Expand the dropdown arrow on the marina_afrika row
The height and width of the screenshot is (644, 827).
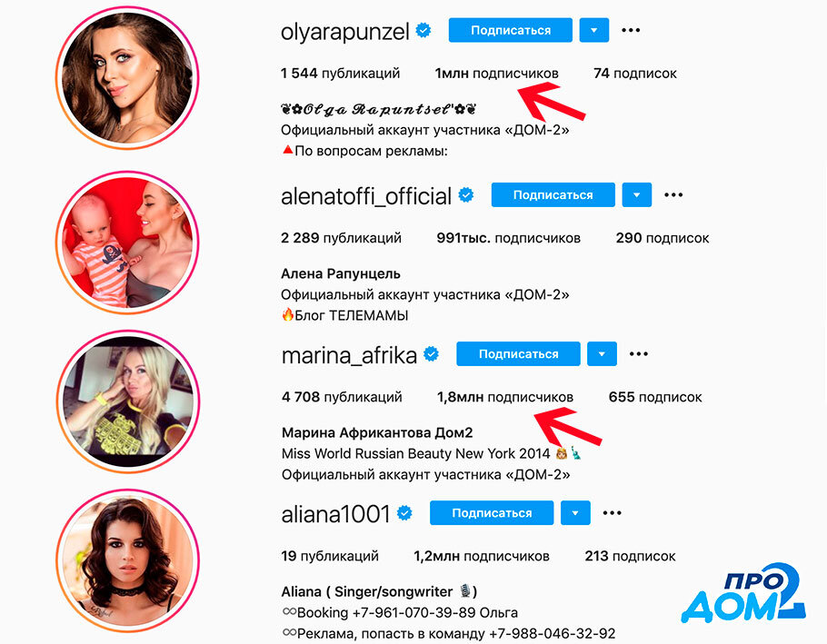(602, 354)
